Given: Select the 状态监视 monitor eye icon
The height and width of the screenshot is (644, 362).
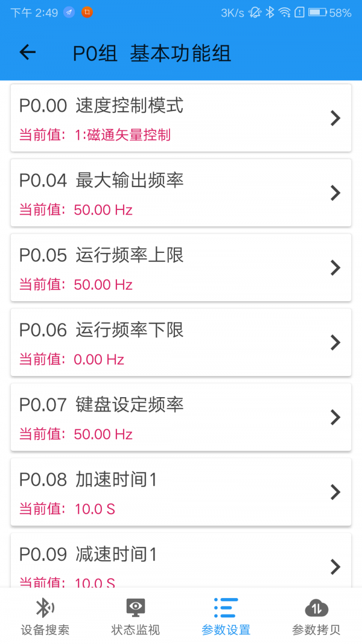Looking at the screenshot, I should coord(135,607).
